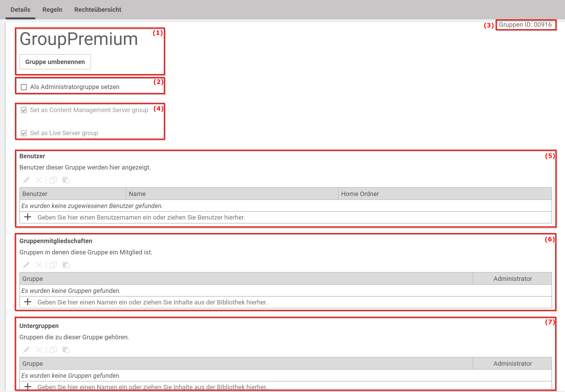Click the delete X icon in Benutzer section

point(39,180)
